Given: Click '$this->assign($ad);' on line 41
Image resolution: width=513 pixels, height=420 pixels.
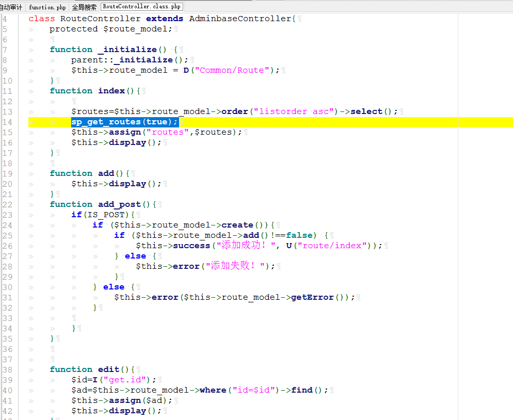Looking at the screenshot, I should pyautogui.click(x=122, y=400).
